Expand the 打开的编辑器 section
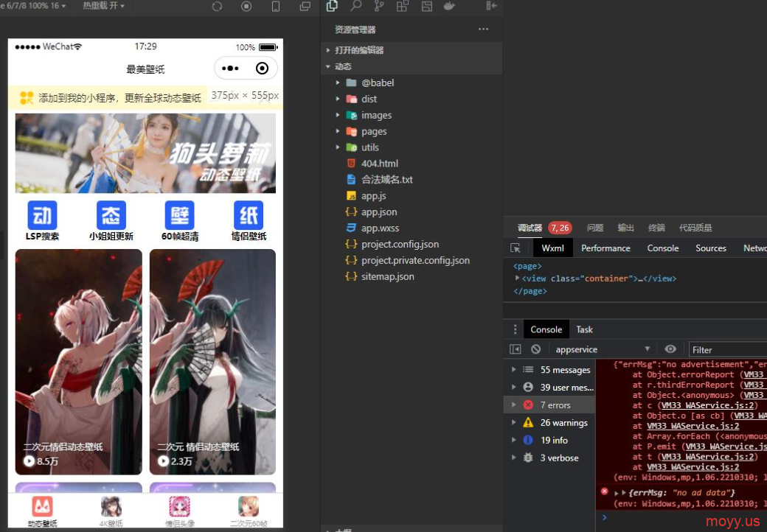This screenshot has height=532, width=767. tap(412, 50)
